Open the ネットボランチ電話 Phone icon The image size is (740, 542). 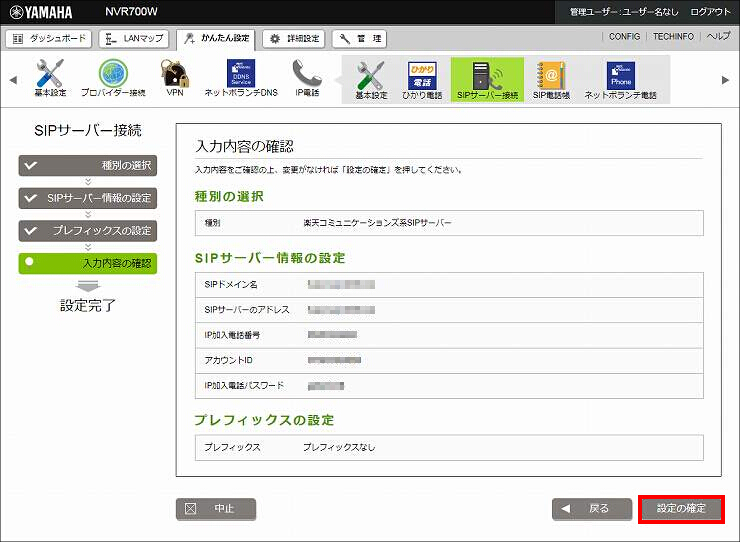pyautogui.click(x=621, y=80)
